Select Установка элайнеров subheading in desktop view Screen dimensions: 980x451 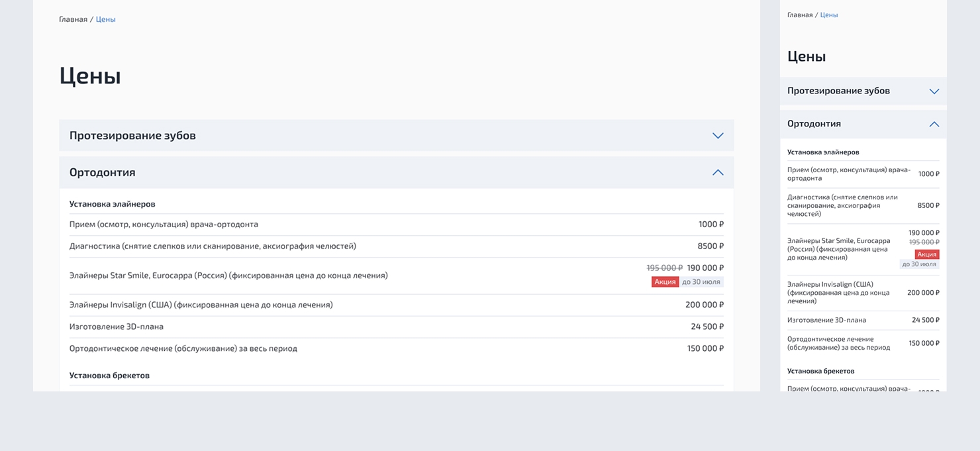click(113, 204)
